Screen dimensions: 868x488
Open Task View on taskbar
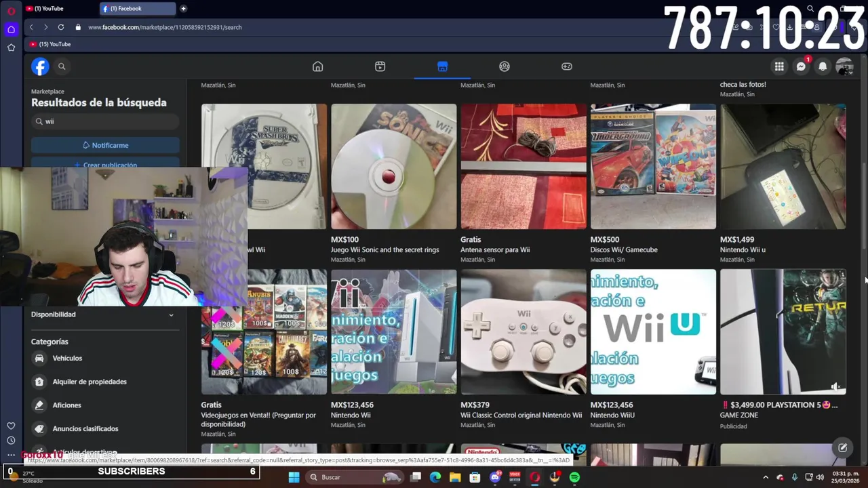click(x=416, y=477)
